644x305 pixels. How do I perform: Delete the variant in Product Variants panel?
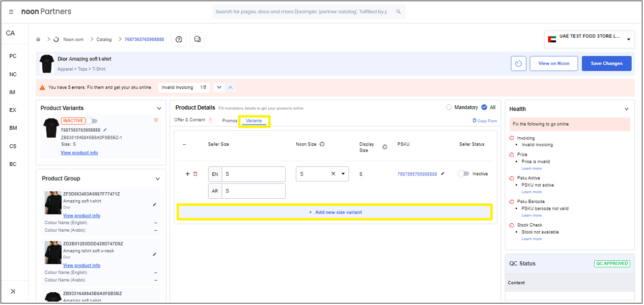pos(155,120)
